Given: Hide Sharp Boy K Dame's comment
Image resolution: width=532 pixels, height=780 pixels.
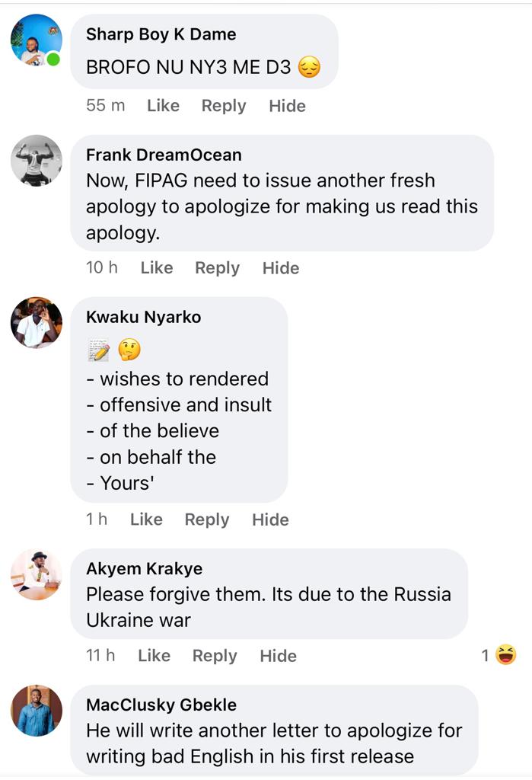Looking at the screenshot, I should 288,105.
